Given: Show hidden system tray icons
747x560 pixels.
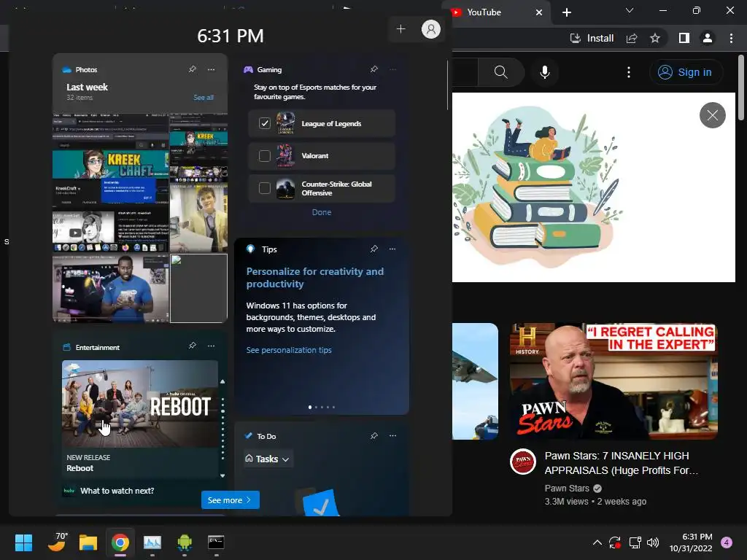Looking at the screenshot, I should tap(597, 542).
